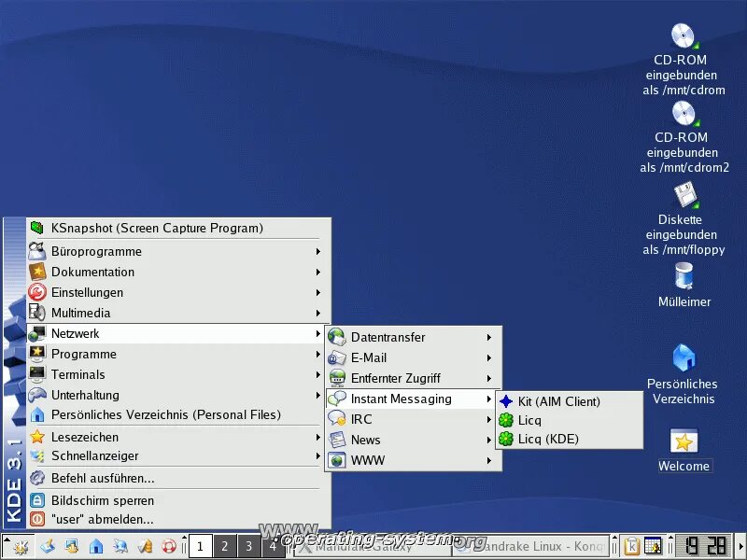Image resolution: width=747 pixels, height=560 pixels.
Task: Click the panel clock showing 19:28
Action: point(703,546)
